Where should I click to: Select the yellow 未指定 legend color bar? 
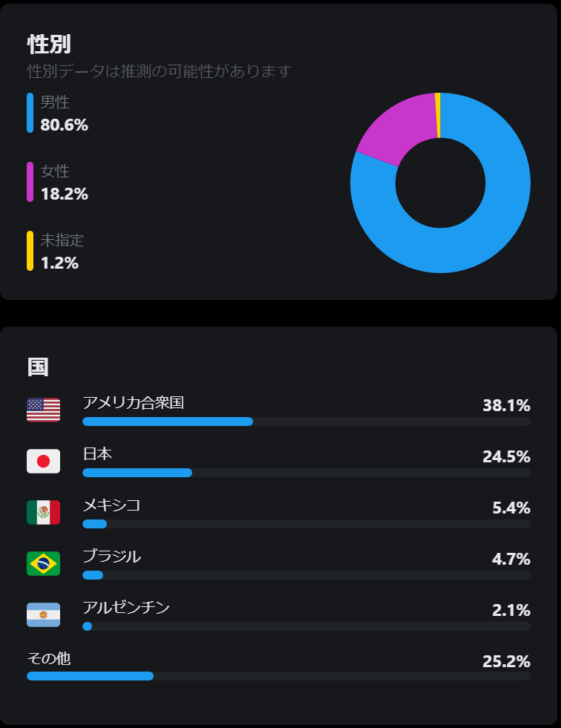(30, 250)
